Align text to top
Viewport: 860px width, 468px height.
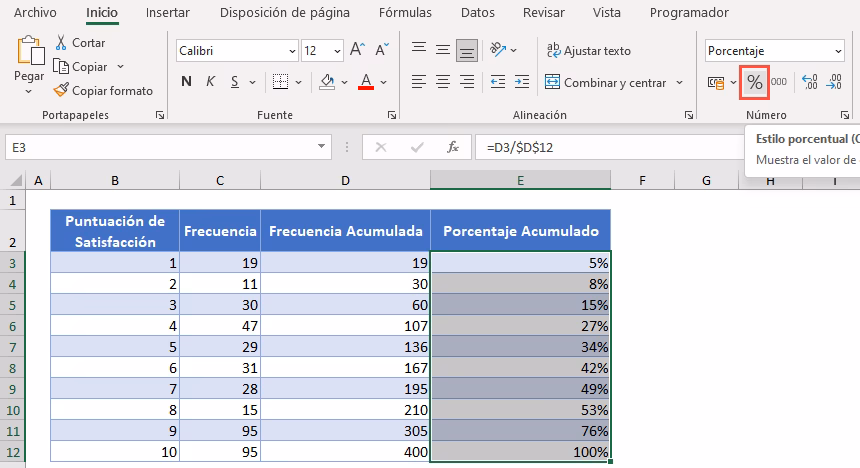click(419, 50)
